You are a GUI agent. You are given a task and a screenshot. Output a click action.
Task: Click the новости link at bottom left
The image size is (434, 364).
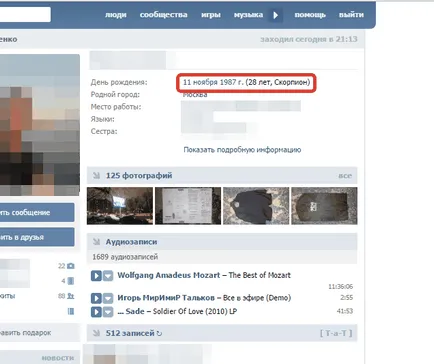click(58, 358)
